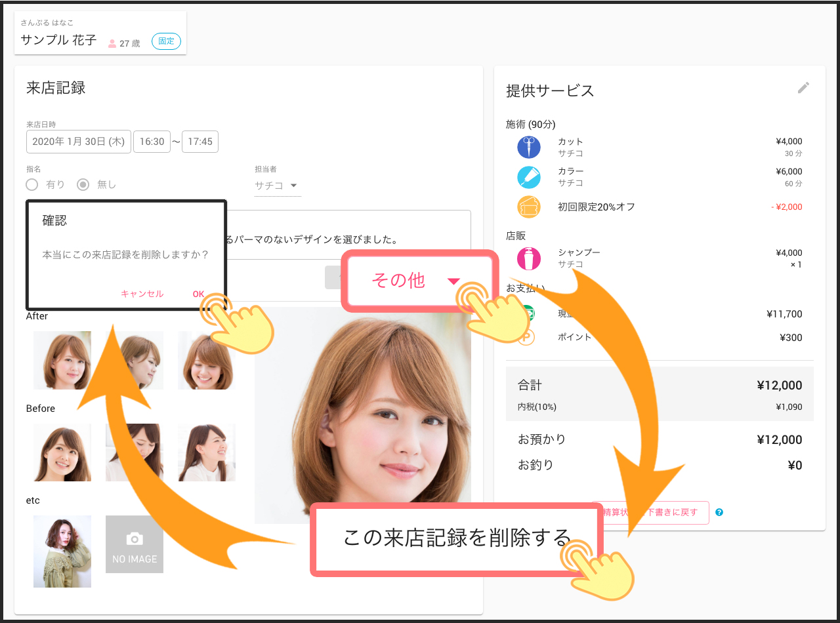Toggle the 固定 badge on customer card

point(166,41)
